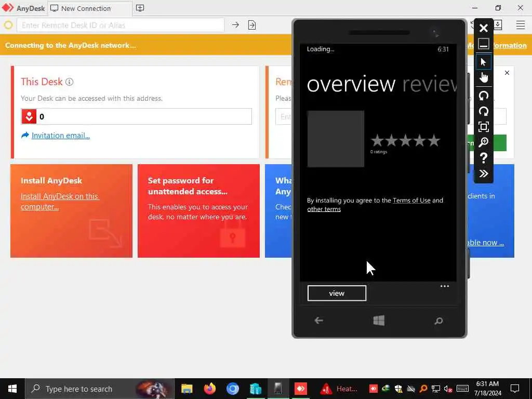The width and height of the screenshot is (532, 399).
Task: Select single-point mouse input pointer tool
Action: point(484,62)
